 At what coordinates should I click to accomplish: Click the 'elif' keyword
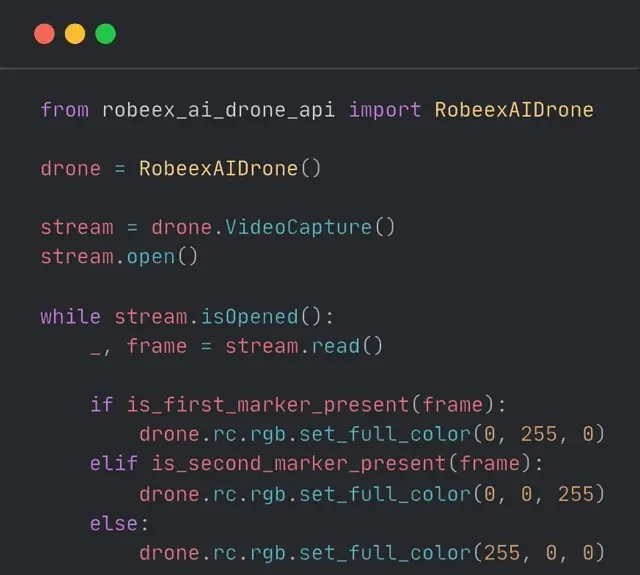coord(114,463)
